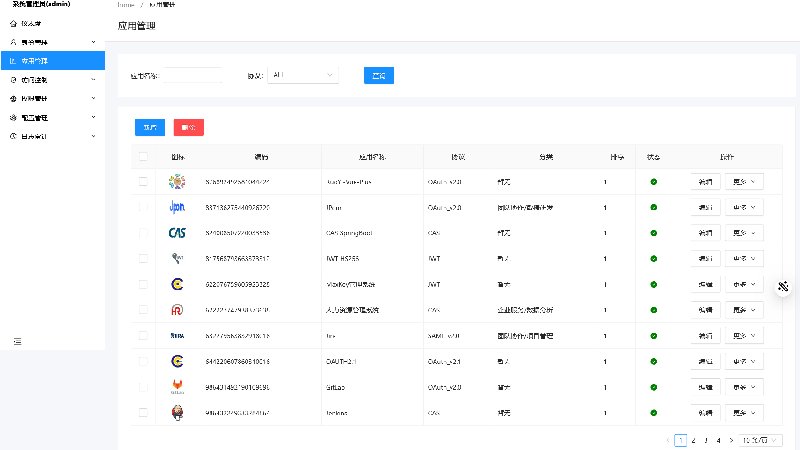Click the Home breadcrumb link
800x450 pixels.
pyautogui.click(x=126, y=5)
